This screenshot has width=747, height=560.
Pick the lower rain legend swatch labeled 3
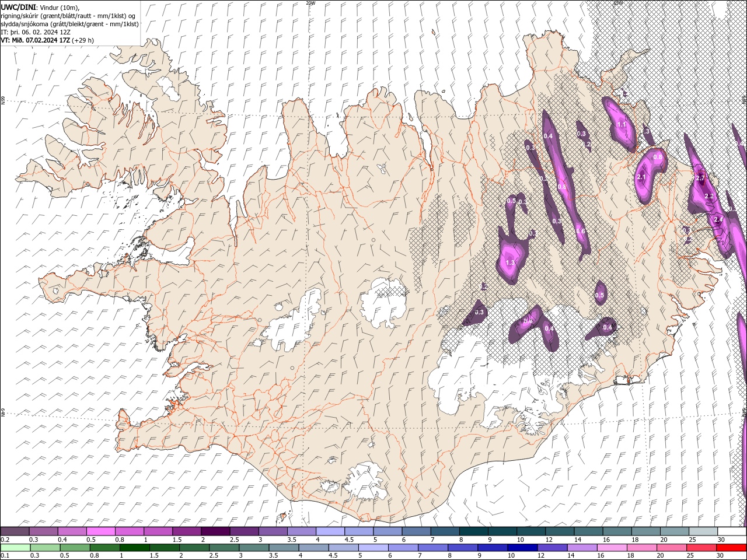[x=253, y=548]
